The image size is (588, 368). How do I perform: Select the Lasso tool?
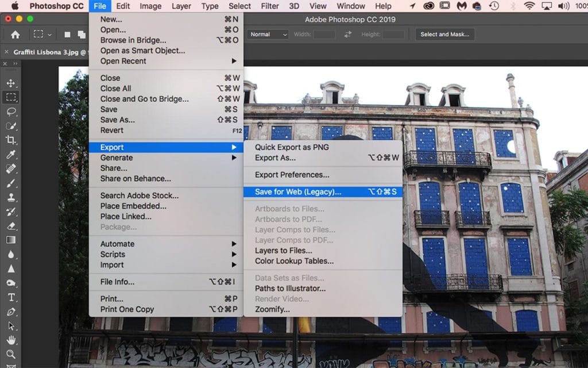(10, 112)
